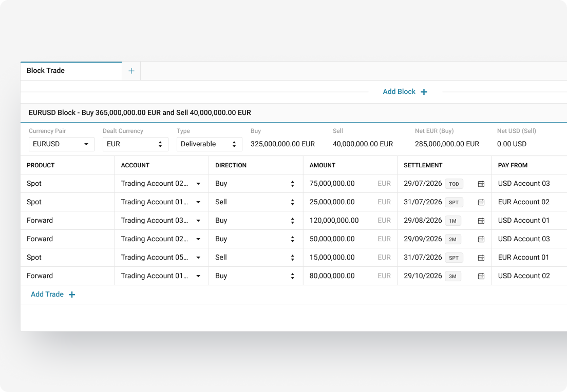Edit the 75,000,000.00 amount field
Image resolution: width=567 pixels, height=392 pixels.
point(350,184)
